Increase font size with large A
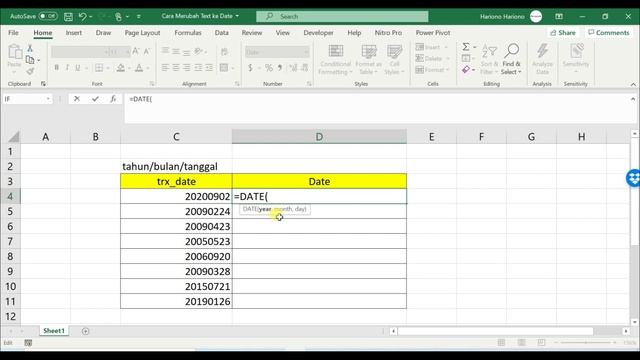This screenshot has height=360, width=640. (x=136, y=51)
